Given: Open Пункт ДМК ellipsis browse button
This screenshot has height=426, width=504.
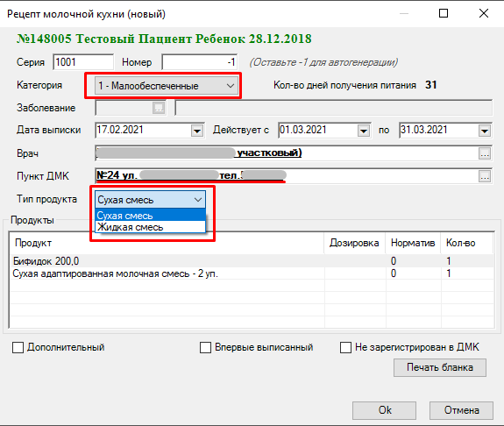Looking at the screenshot, I should coord(485,176).
